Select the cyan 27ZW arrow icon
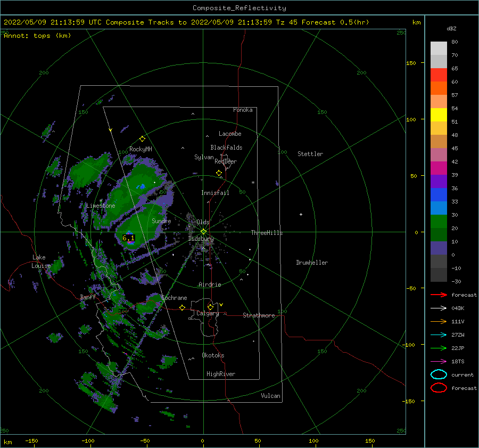Viewport: 479px width, 448px height. pos(439,335)
